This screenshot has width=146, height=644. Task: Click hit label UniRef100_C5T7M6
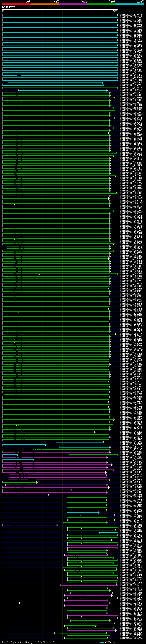[x=131, y=525]
